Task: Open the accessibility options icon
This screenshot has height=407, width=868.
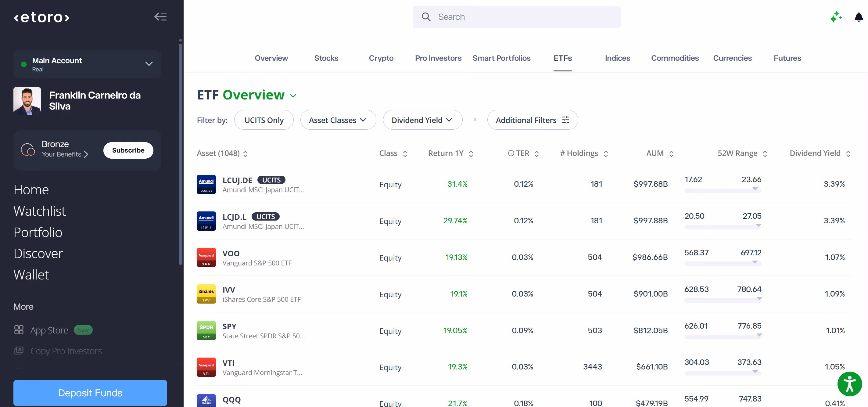Action: pyautogui.click(x=849, y=384)
